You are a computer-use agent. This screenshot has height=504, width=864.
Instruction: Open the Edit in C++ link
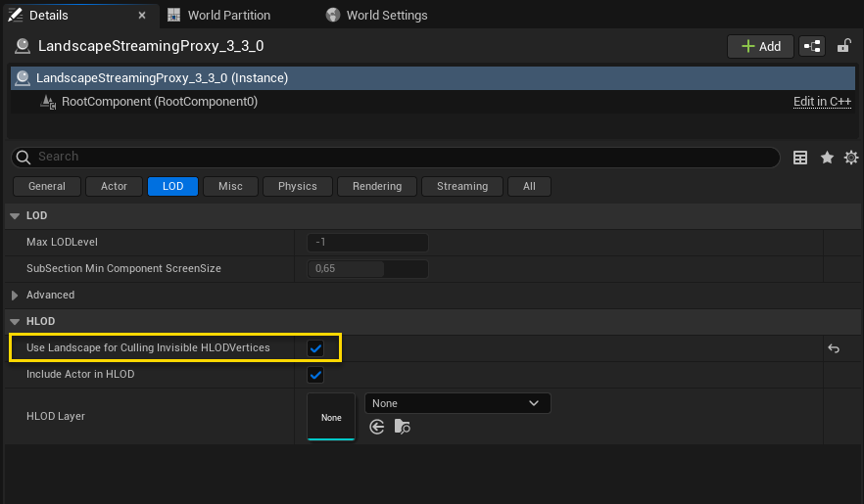pyautogui.click(x=822, y=102)
